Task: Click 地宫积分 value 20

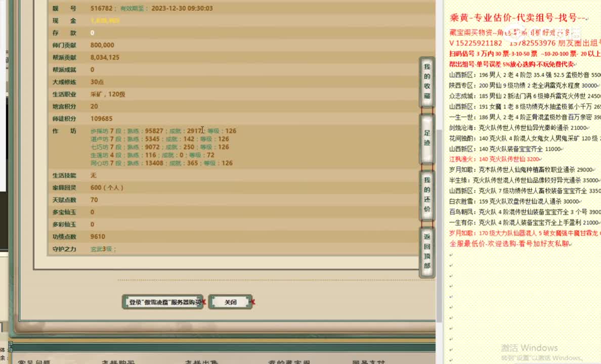Action: point(94,106)
